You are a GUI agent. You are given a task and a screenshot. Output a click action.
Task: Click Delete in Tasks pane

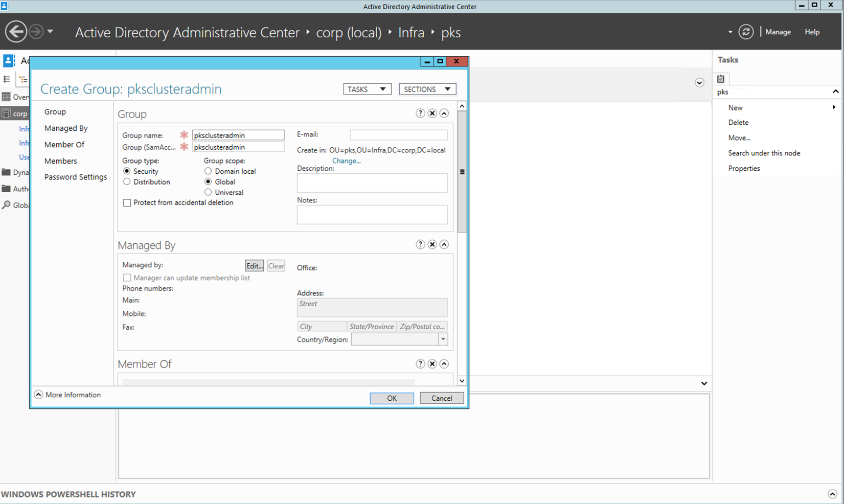738,123
